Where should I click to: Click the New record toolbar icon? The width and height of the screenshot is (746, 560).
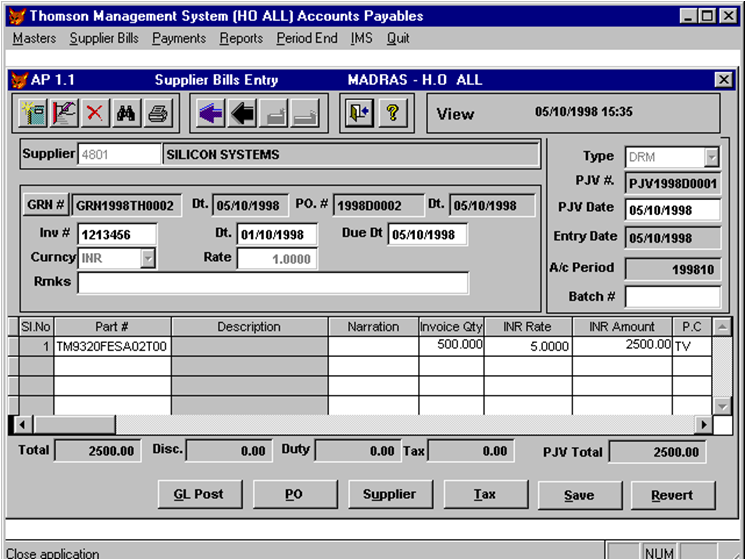tap(33, 114)
